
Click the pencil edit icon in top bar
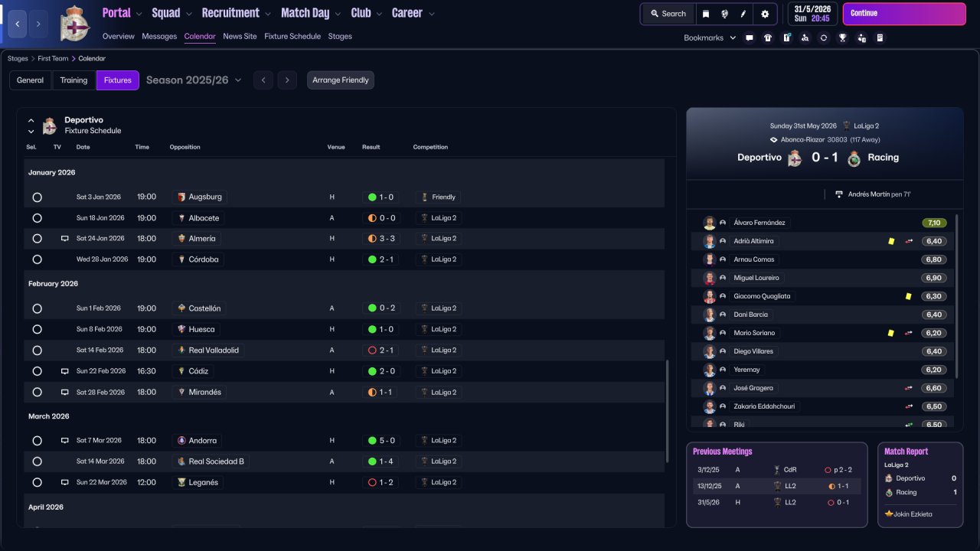point(743,14)
